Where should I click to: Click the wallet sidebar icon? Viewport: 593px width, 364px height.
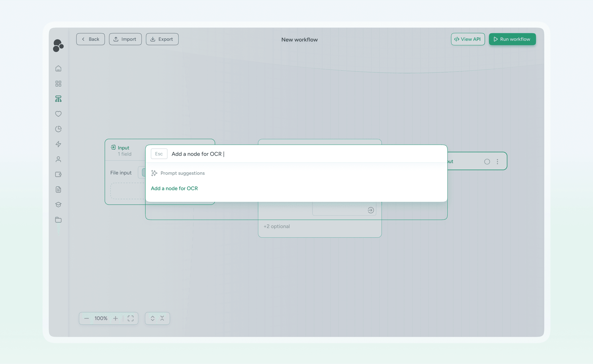(x=58, y=174)
